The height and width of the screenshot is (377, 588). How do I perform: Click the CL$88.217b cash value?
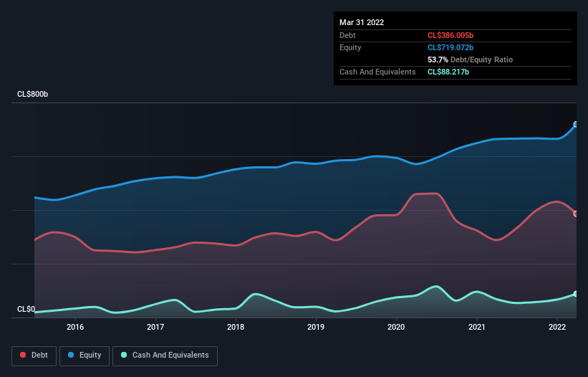pos(448,72)
